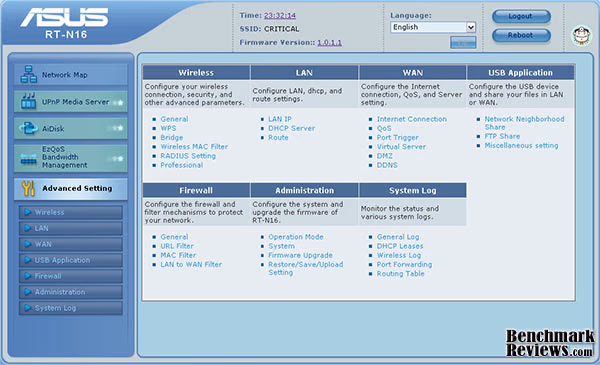
Task: Open USB Application submenu in sidebar
Action: pos(71,260)
